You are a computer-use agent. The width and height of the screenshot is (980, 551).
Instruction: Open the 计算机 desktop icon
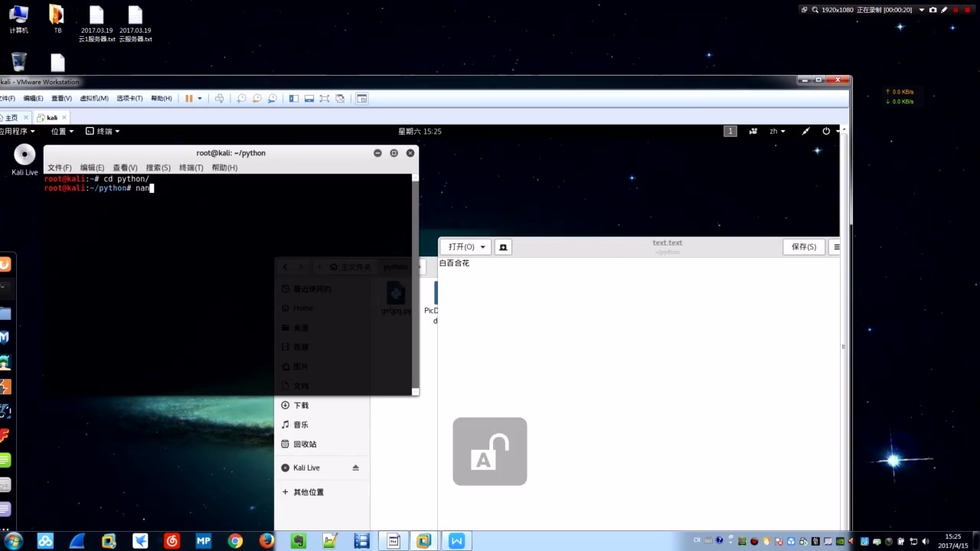click(x=18, y=19)
